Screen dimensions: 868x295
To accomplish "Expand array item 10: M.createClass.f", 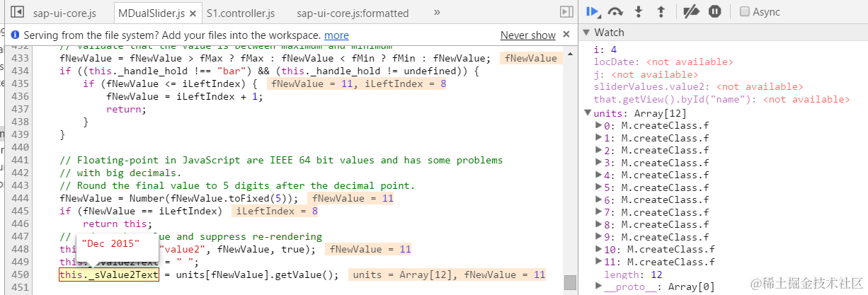I will 599,249.
